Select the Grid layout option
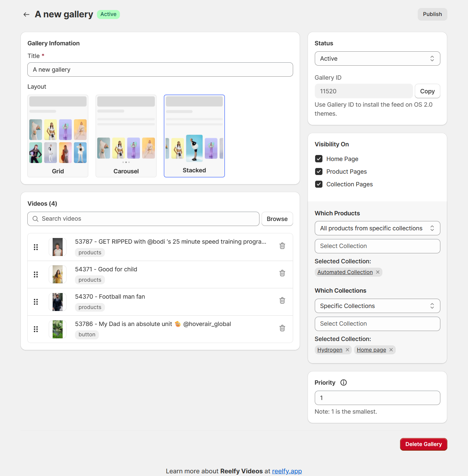Viewport: 468px width, 476px height. click(x=58, y=136)
